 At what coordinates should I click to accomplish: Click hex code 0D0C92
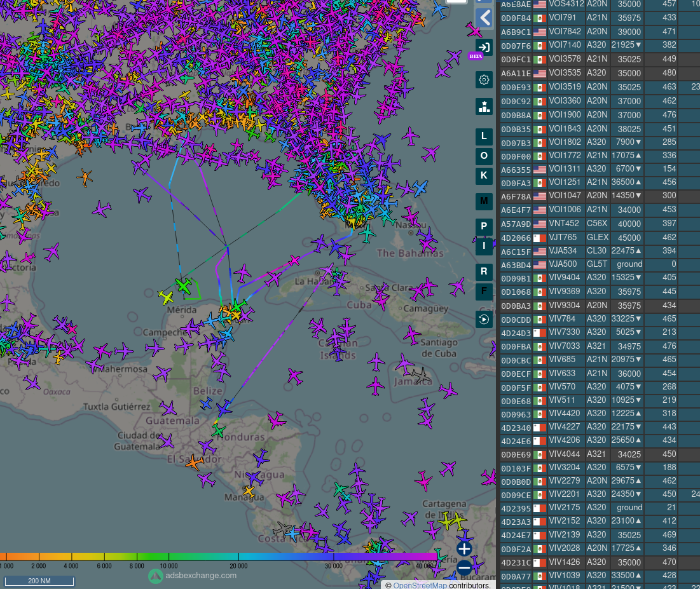click(x=516, y=101)
